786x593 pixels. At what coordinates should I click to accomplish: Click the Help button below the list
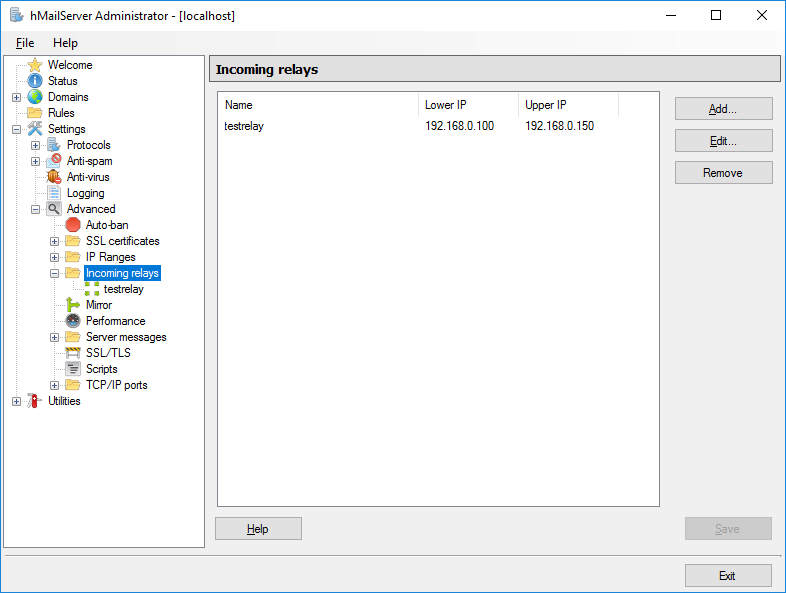pos(258,529)
